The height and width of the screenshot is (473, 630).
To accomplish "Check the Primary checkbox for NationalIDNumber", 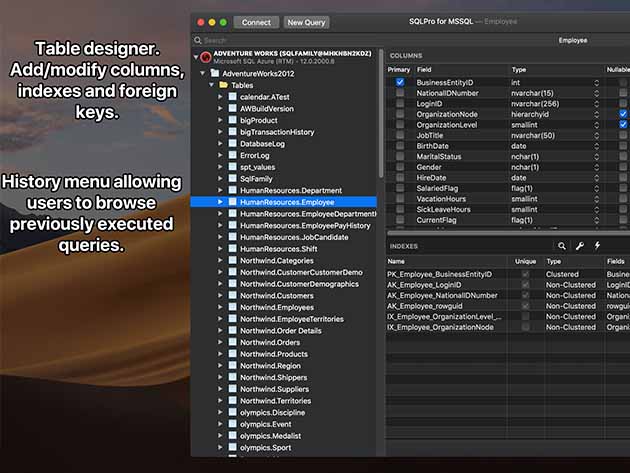I will coord(400,93).
